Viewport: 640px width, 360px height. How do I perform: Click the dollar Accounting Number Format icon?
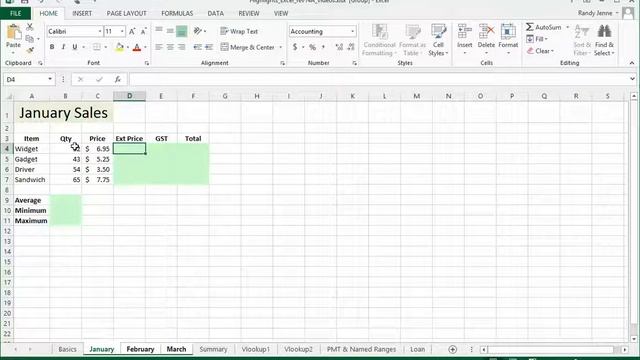295,47
